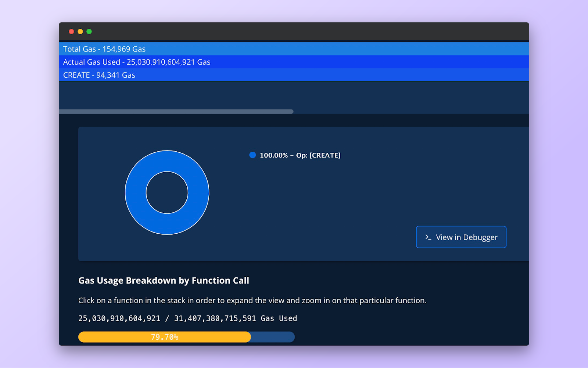588x368 pixels.
Task: Click the View in Debugger button
Action: point(461,237)
